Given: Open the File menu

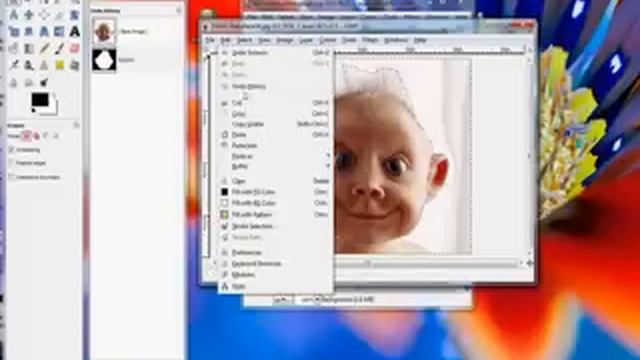Looking at the screenshot, I should pos(210,40).
